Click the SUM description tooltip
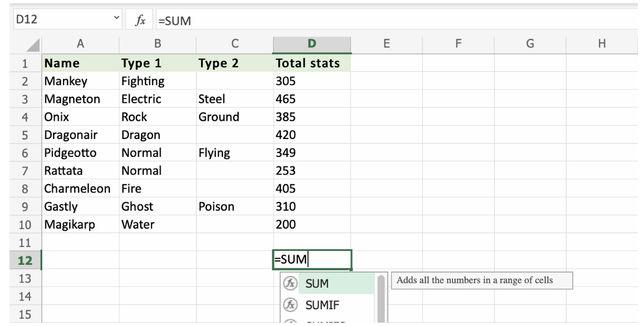The image size is (644, 326). [x=482, y=280]
